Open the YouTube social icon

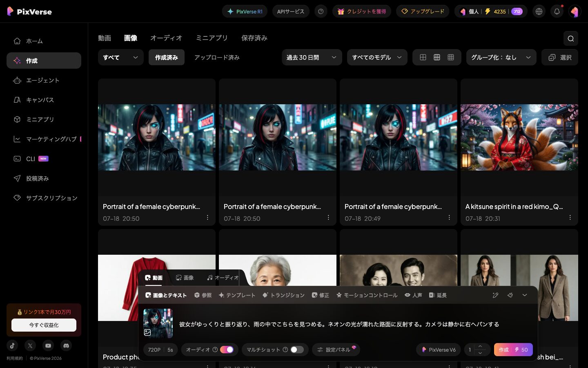(x=48, y=346)
